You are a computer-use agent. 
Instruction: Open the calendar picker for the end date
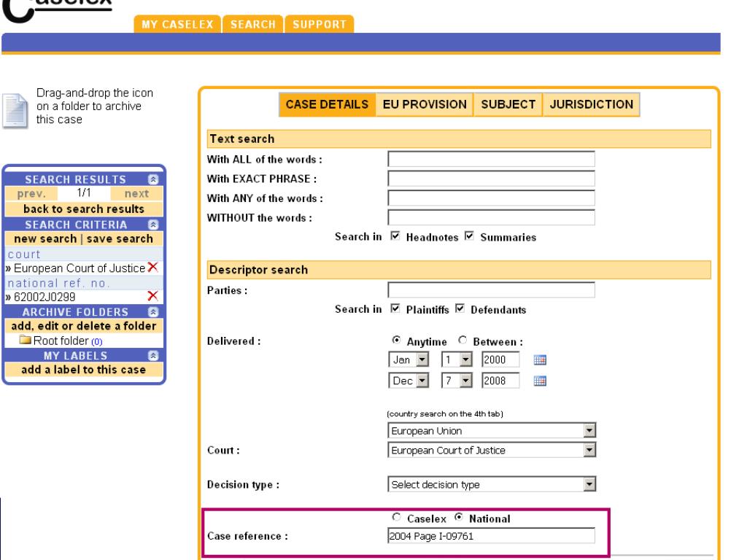540,381
